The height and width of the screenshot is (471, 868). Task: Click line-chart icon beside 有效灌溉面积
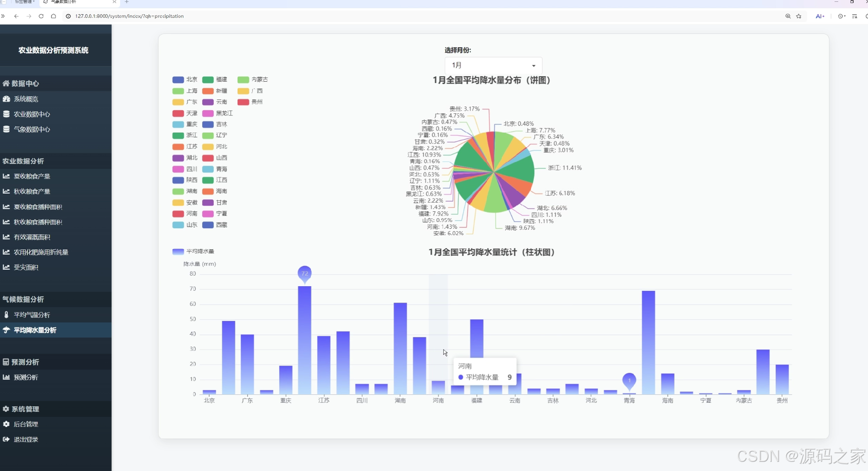(x=6, y=237)
